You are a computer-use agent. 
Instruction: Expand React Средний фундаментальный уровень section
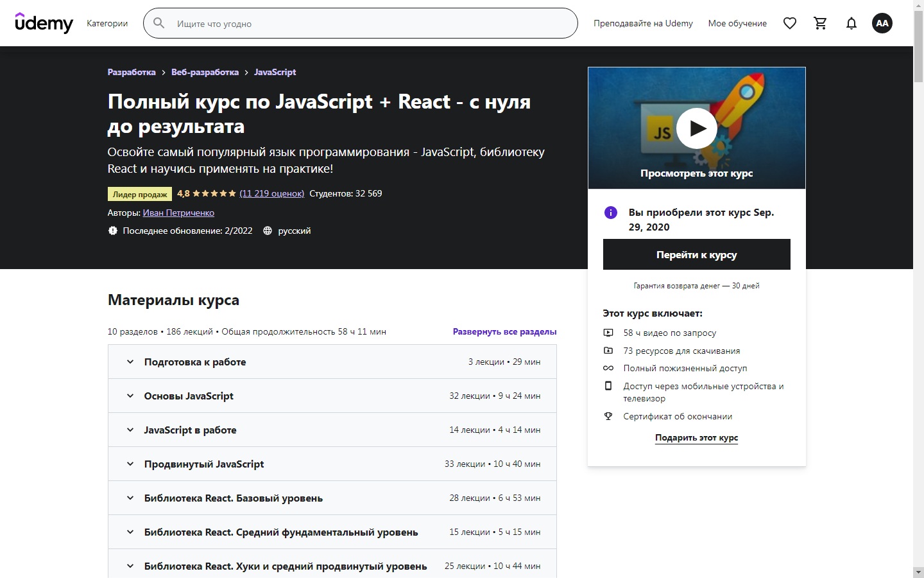tap(332, 532)
